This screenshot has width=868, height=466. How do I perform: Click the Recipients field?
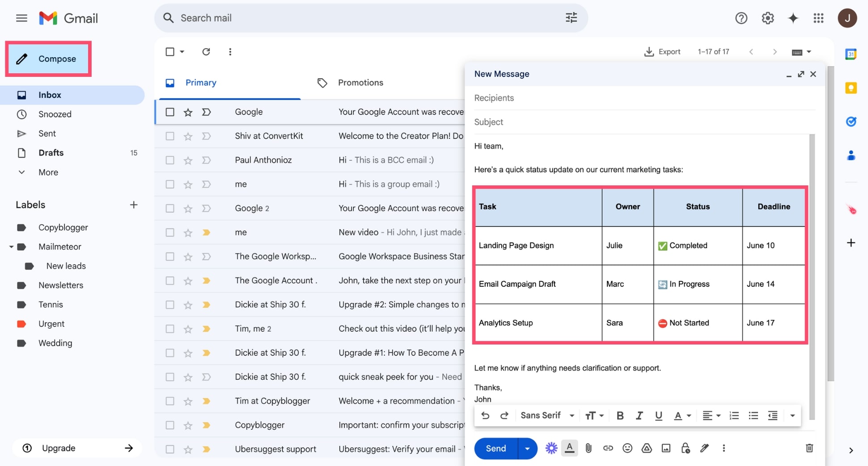point(644,98)
